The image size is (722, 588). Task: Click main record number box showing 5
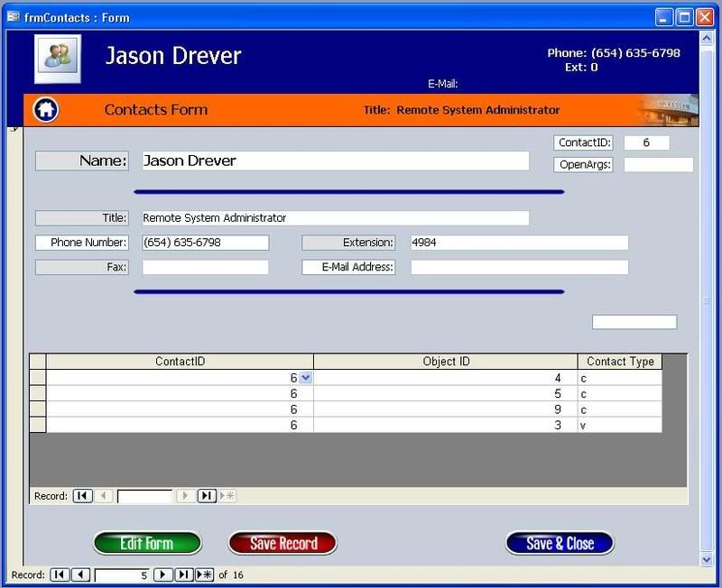tap(122, 575)
